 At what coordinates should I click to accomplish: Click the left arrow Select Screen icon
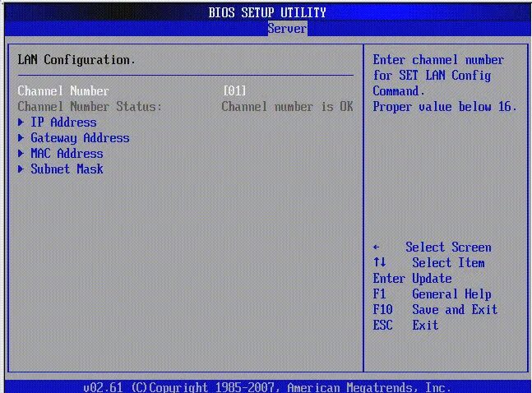coord(376,247)
